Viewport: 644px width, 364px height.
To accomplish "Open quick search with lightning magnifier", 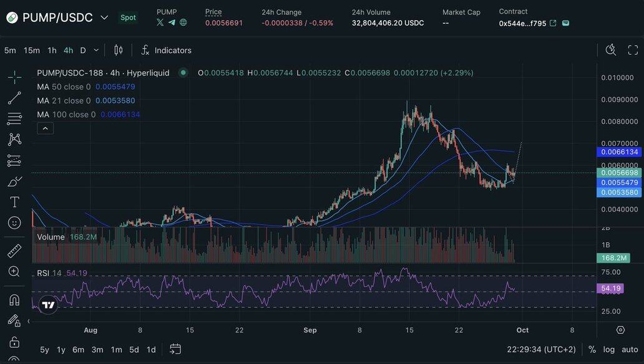I will [611, 50].
